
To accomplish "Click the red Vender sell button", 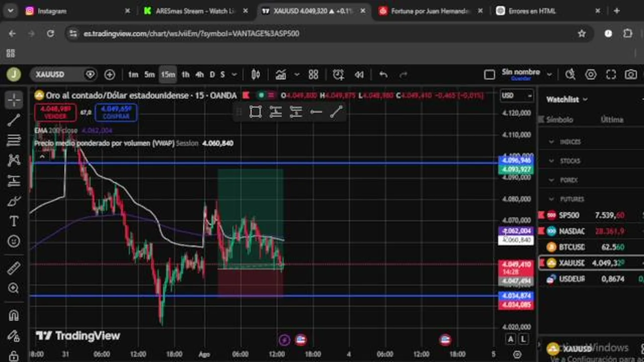I will pyautogui.click(x=55, y=112).
